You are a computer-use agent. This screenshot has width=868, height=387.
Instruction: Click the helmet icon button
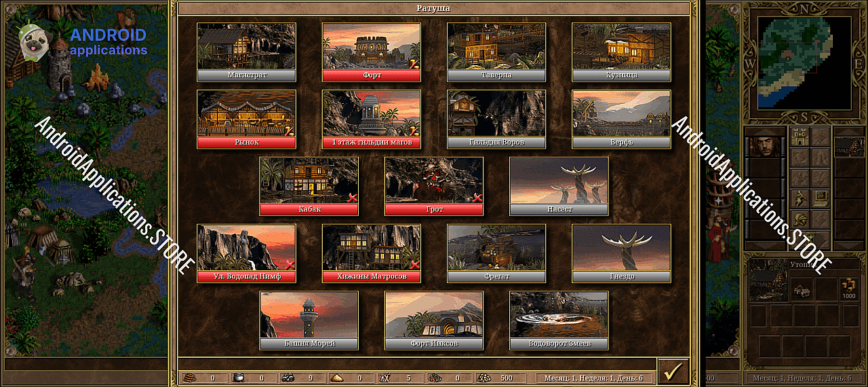pyautogui.click(x=800, y=219)
